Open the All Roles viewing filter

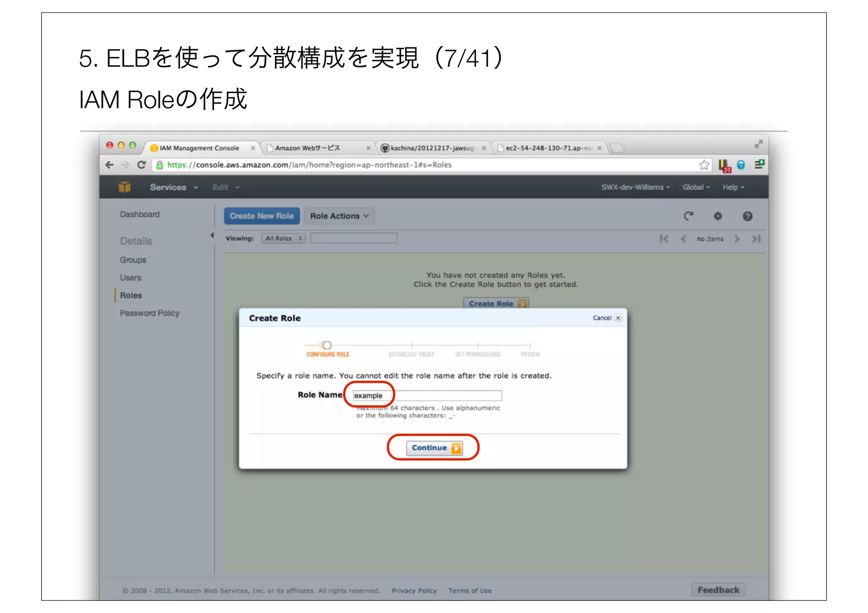[x=283, y=239]
